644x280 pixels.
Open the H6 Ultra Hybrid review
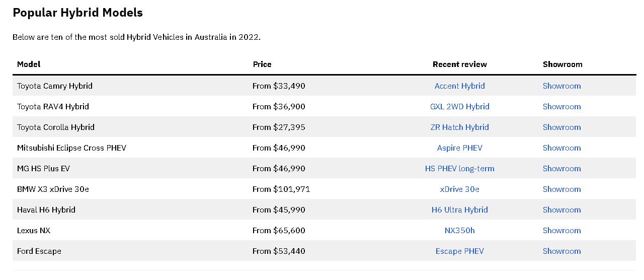(x=459, y=209)
